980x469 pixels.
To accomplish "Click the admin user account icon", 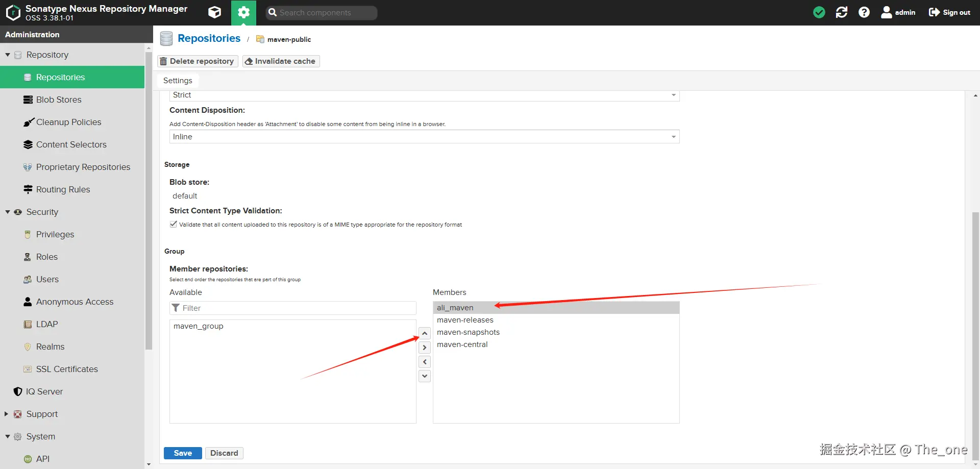I will 887,12.
